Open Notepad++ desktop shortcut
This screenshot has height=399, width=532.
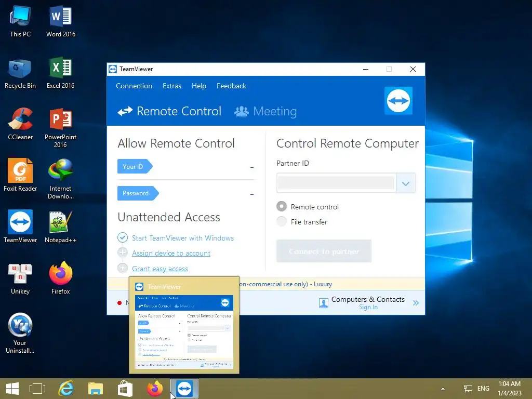pyautogui.click(x=61, y=227)
